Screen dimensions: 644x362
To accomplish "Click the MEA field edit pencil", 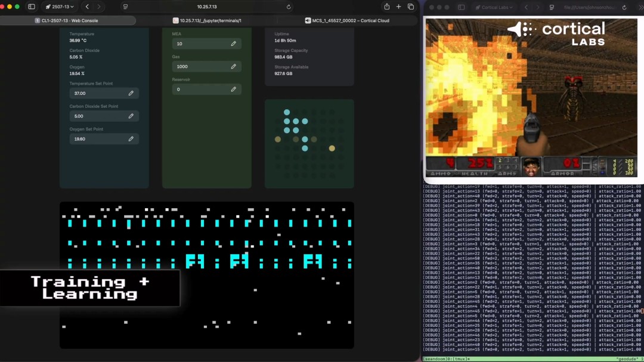I will (x=233, y=44).
